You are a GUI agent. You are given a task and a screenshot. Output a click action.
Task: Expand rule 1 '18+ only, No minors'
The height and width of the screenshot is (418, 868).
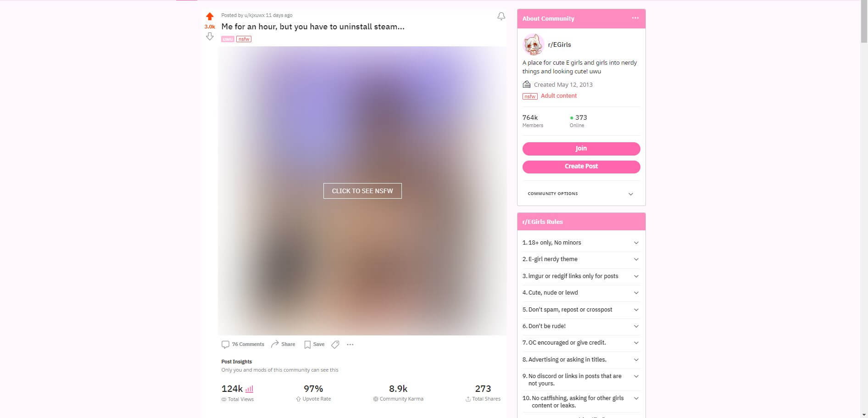coord(581,243)
